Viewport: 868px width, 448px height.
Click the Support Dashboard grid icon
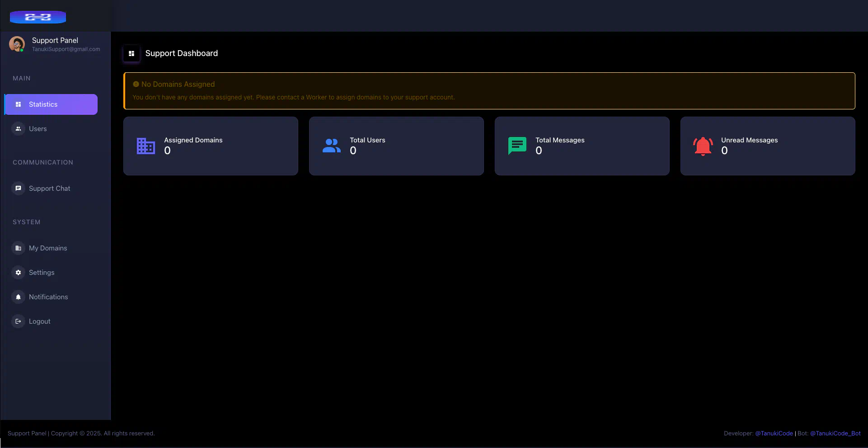point(131,53)
